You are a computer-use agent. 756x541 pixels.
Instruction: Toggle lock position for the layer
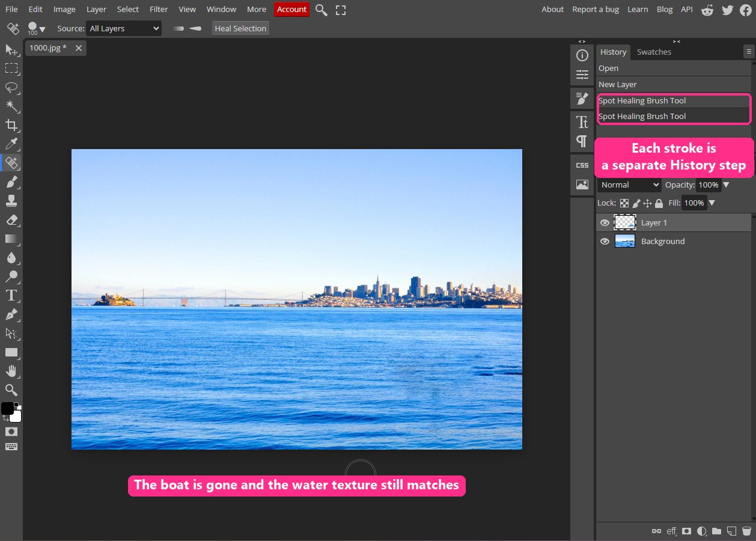click(x=647, y=203)
